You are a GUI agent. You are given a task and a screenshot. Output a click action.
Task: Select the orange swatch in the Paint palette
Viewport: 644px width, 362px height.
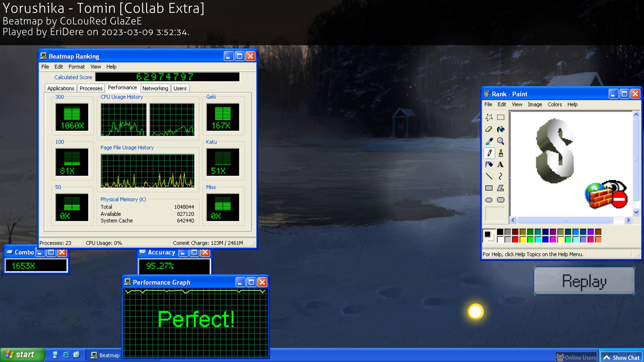[x=598, y=239]
